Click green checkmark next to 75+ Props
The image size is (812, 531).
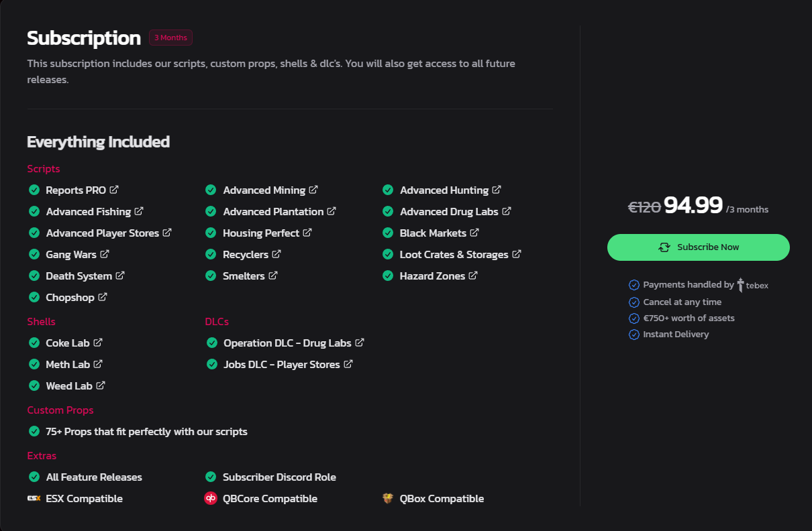click(34, 431)
